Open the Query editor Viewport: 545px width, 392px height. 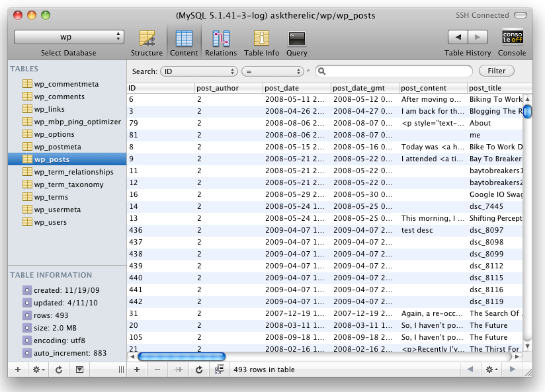(x=297, y=42)
